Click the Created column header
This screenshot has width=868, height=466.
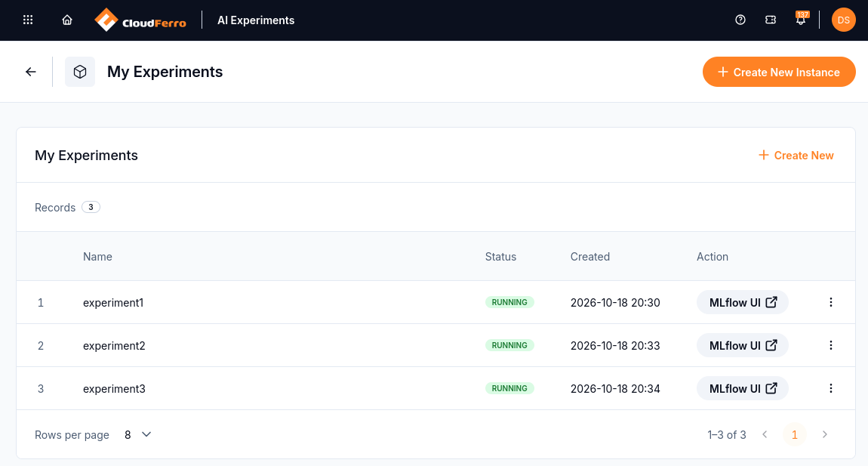[590, 257]
